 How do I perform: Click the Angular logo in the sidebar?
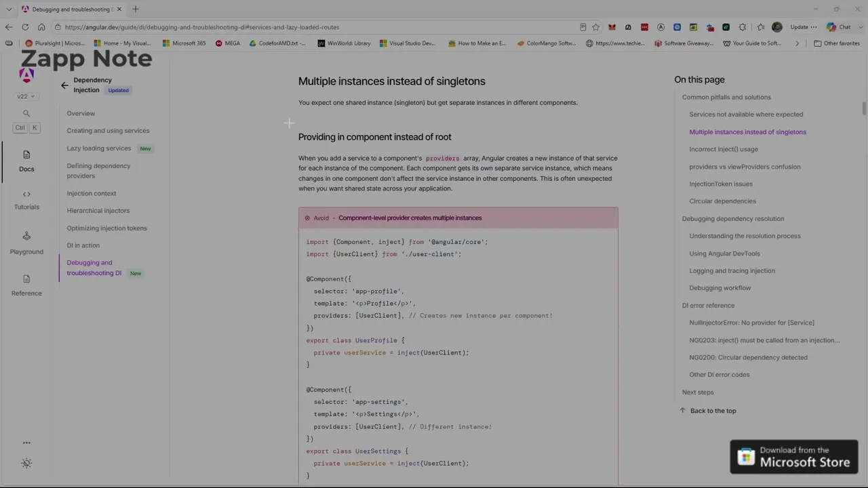[26, 75]
